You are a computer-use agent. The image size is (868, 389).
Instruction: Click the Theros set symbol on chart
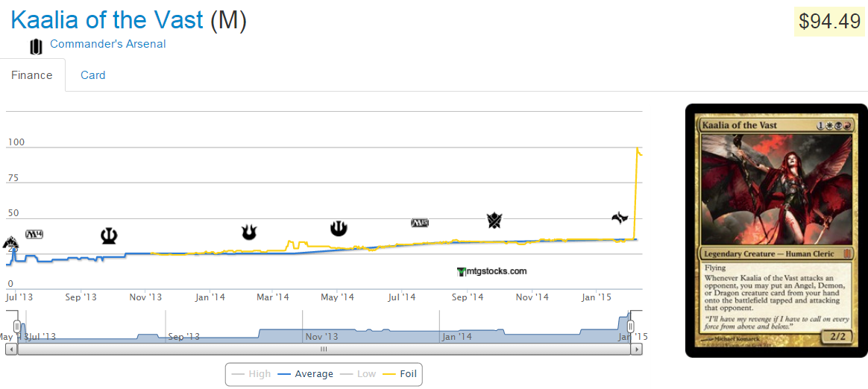(110, 236)
